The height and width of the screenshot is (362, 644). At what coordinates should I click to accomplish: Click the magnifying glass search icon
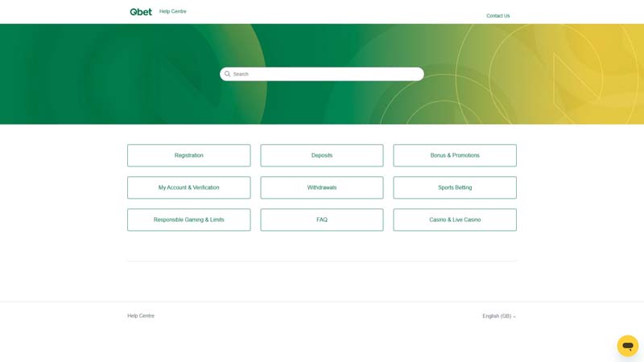pyautogui.click(x=228, y=74)
